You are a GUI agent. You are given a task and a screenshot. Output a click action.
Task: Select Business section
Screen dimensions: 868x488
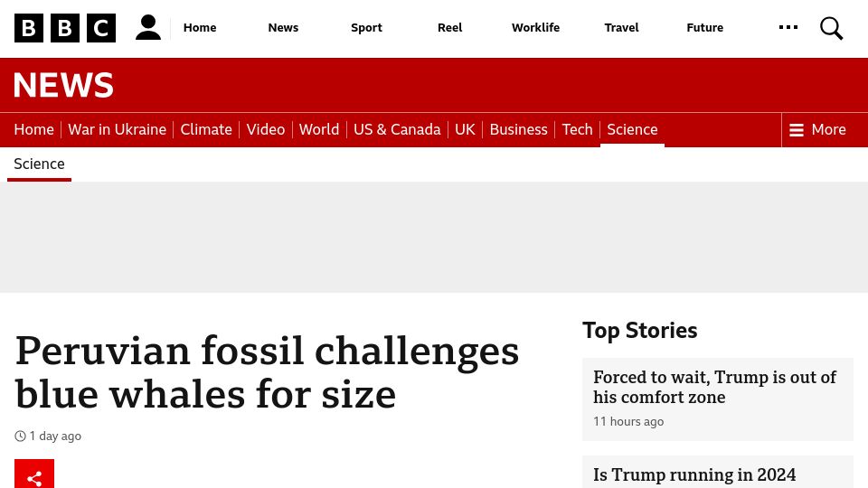(x=518, y=129)
